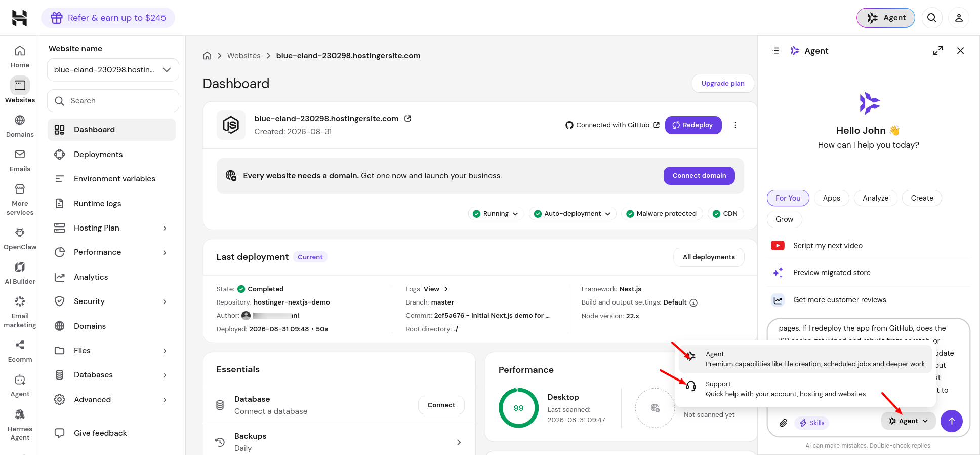Click the Redeploy button

[x=693, y=125]
